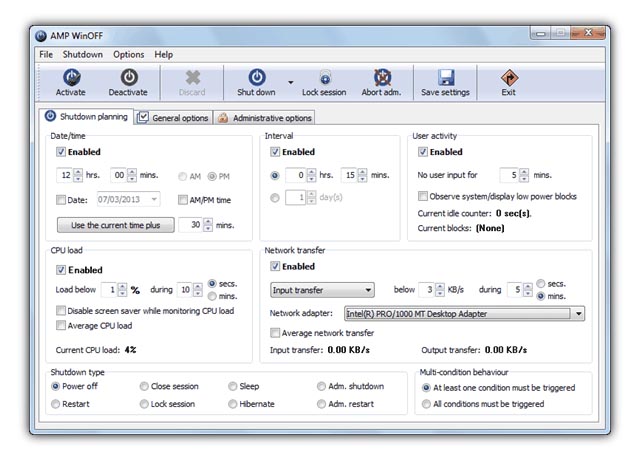
Task: Click the Discard X icon
Action: (x=192, y=78)
